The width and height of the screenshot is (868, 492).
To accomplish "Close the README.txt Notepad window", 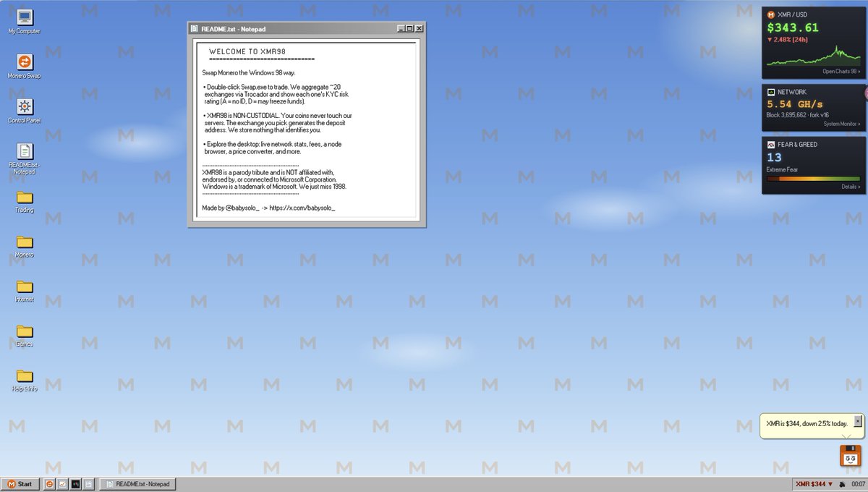I will tap(419, 28).
